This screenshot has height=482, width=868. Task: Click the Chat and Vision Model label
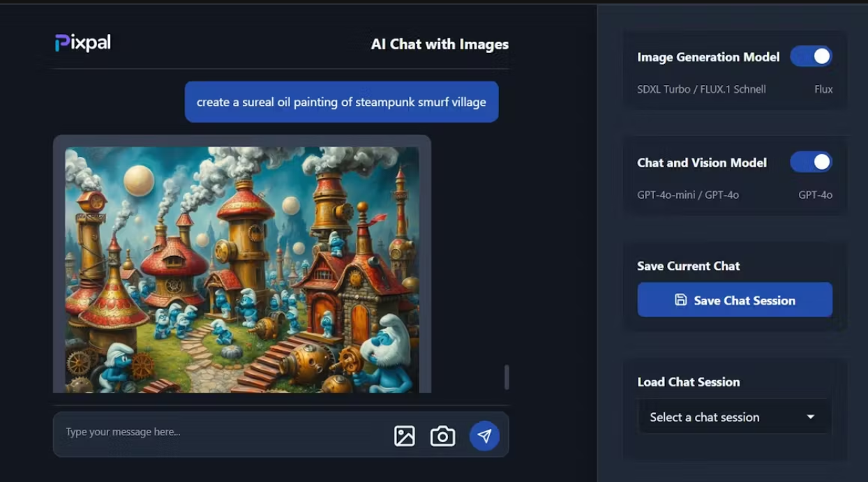click(x=702, y=163)
